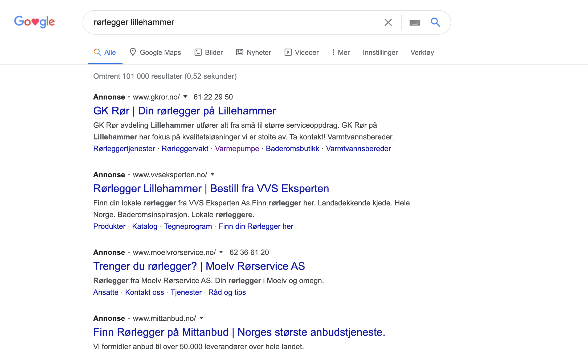Viewport: 588px width, 364px height.
Task: Click the Tegneprogram sitelink
Action: pos(188,226)
